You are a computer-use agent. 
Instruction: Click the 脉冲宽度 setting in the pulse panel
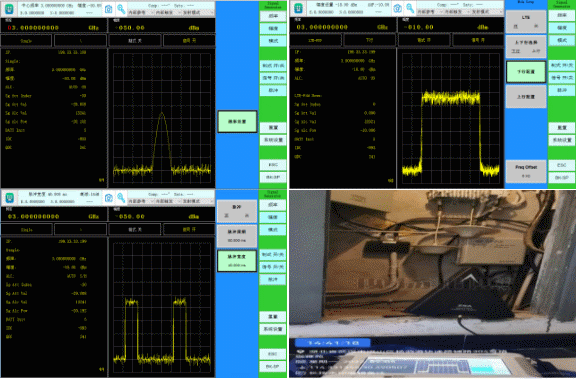coord(237,261)
